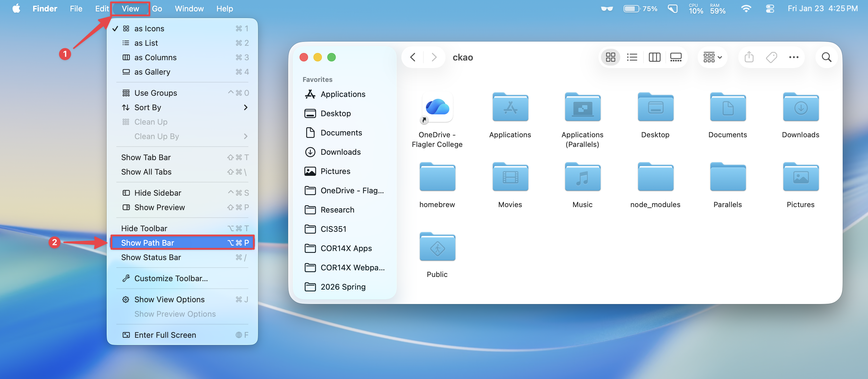
Task: Switch Finder window to icon view button
Action: 610,57
